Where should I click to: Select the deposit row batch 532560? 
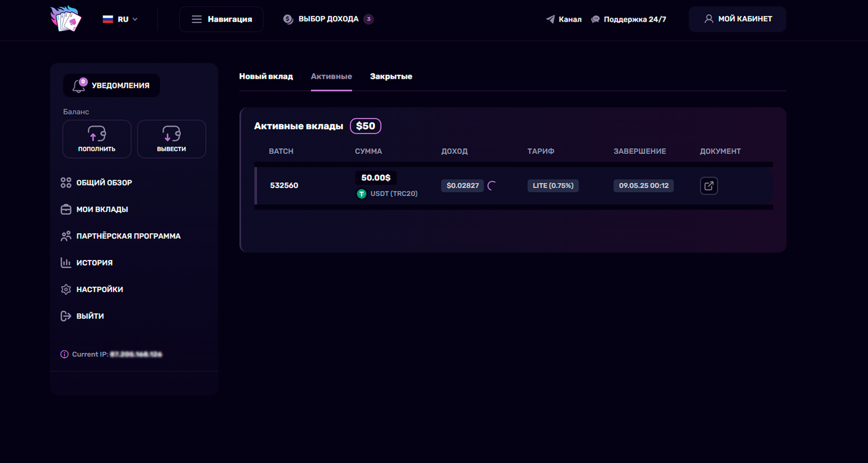pyautogui.click(x=284, y=186)
